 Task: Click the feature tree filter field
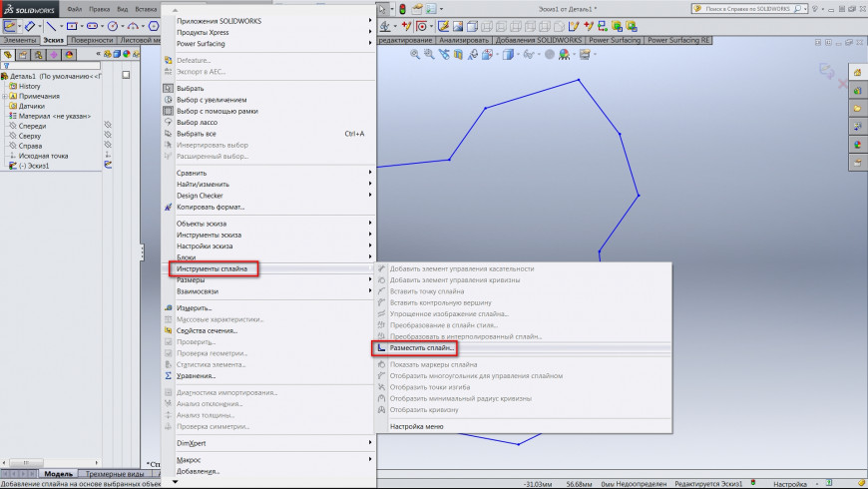tap(51, 66)
